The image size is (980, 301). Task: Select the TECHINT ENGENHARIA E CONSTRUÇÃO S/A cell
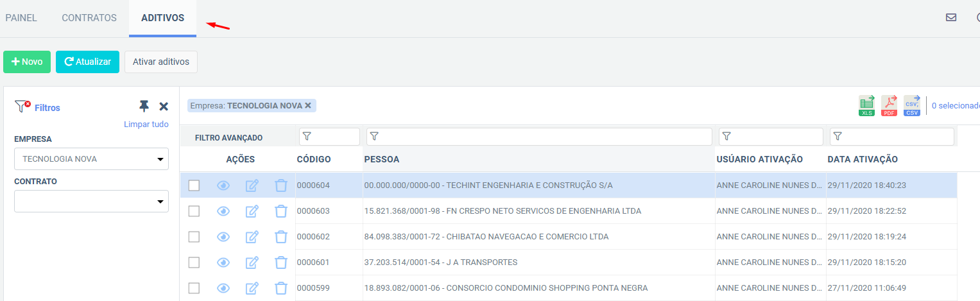(538, 185)
